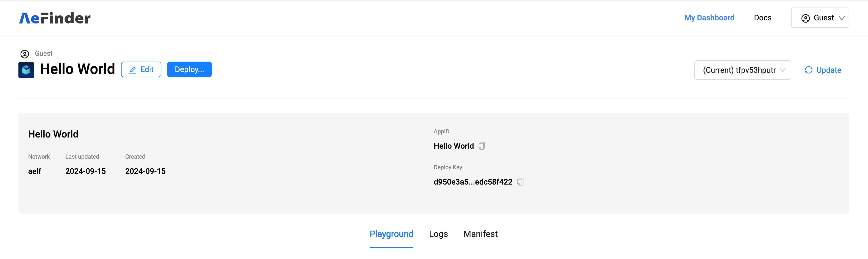Image resolution: width=868 pixels, height=259 pixels.
Task: Open the Docs link
Action: pos(762,18)
